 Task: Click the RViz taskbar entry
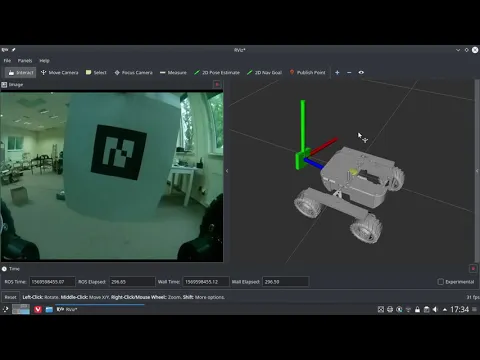(x=67, y=309)
